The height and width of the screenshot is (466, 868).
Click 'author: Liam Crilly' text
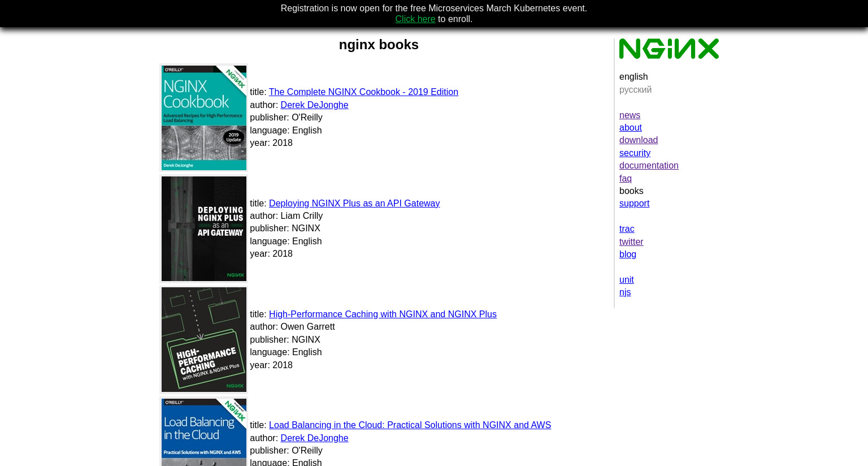point(286,215)
